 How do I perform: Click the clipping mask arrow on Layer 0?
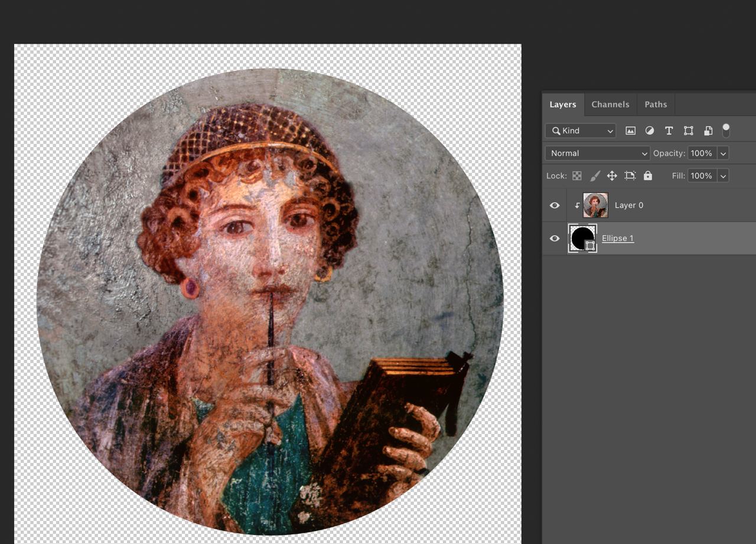coord(577,206)
